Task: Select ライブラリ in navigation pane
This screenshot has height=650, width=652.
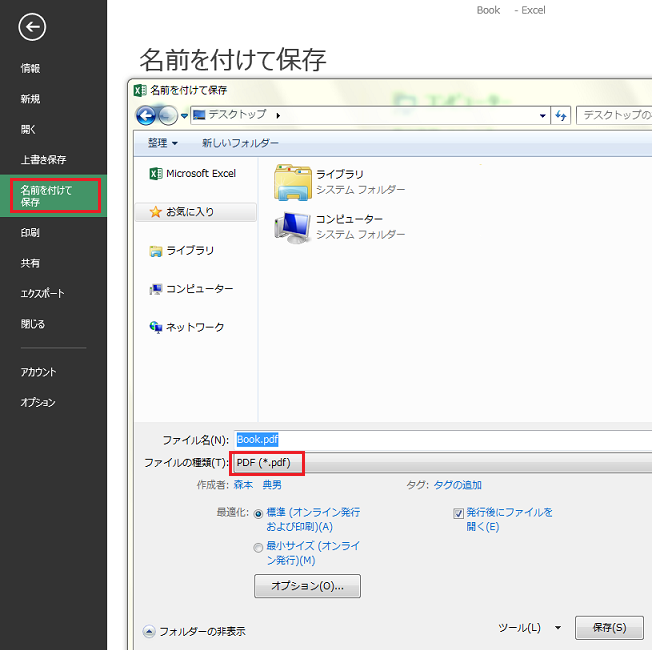Action: click(x=181, y=251)
